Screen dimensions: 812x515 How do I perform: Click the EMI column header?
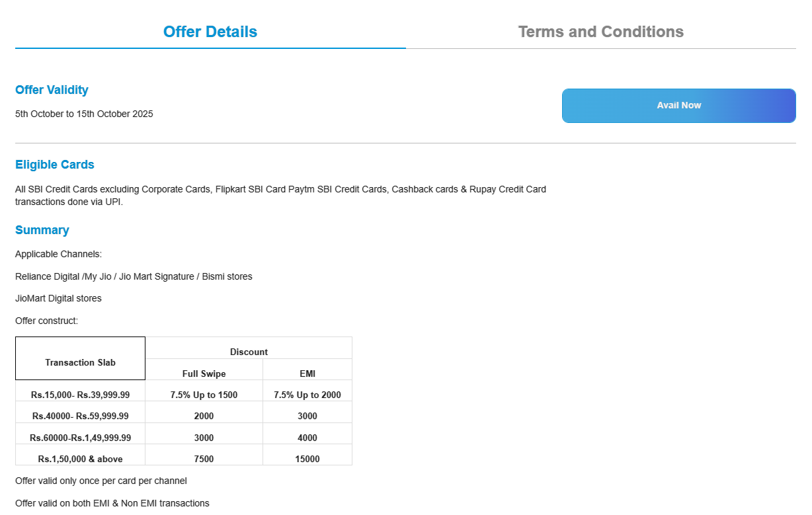click(x=307, y=374)
